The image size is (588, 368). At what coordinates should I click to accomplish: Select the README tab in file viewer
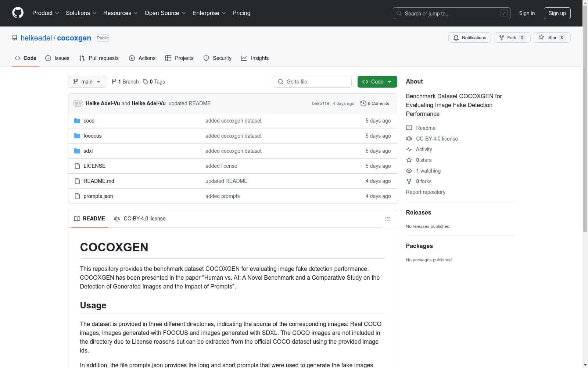click(x=90, y=219)
